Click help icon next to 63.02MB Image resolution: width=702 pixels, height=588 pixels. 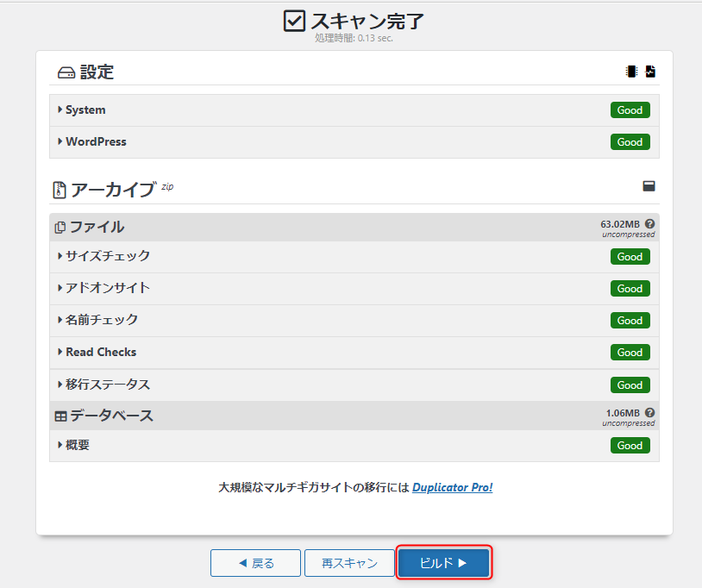pos(649,224)
